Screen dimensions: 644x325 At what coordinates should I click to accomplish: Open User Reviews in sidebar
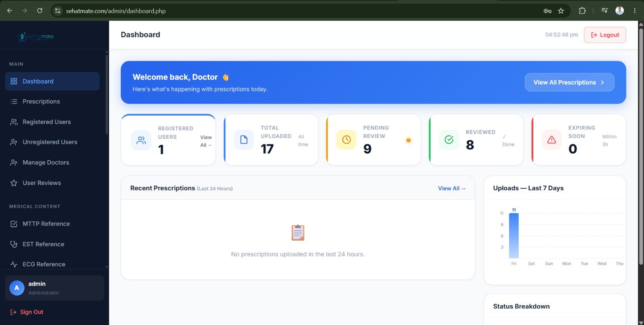(52, 183)
